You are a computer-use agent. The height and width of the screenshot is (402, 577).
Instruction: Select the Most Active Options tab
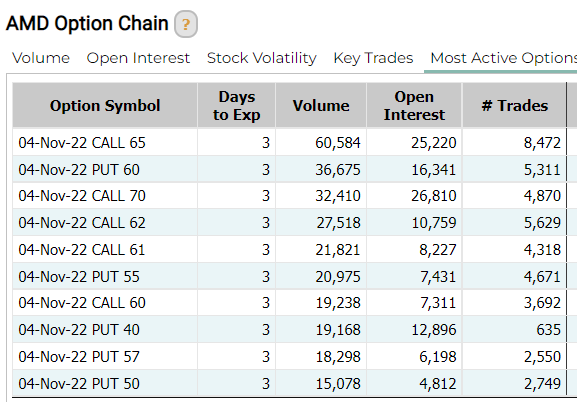tap(503, 58)
